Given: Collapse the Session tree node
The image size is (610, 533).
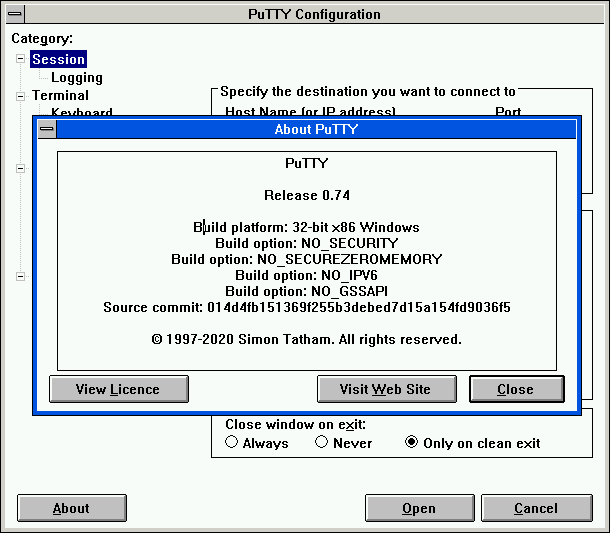Looking at the screenshot, I should coord(20,59).
